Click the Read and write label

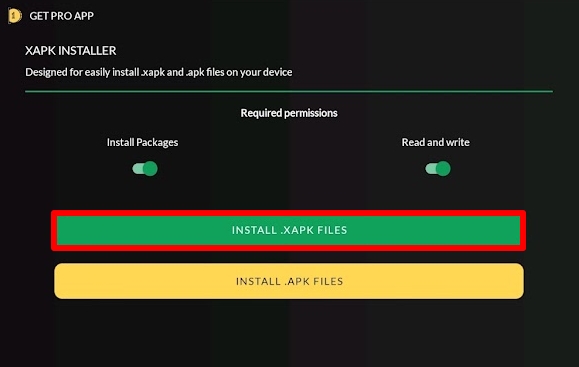tap(436, 142)
